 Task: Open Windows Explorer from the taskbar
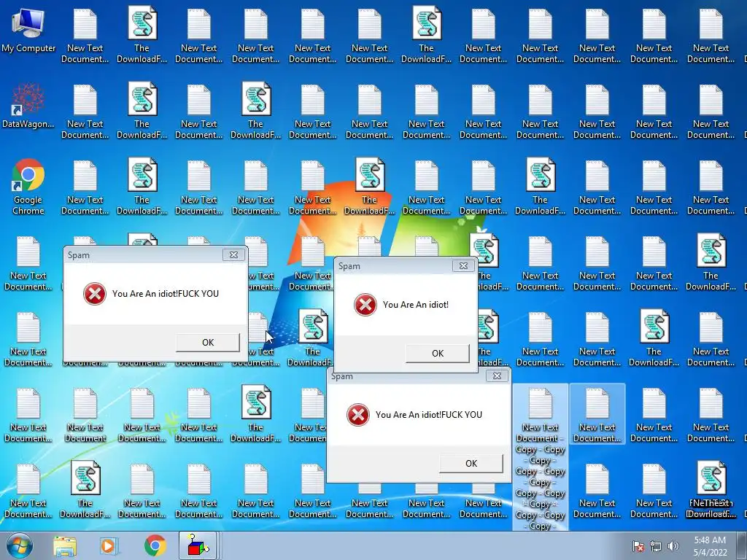[65, 545]
